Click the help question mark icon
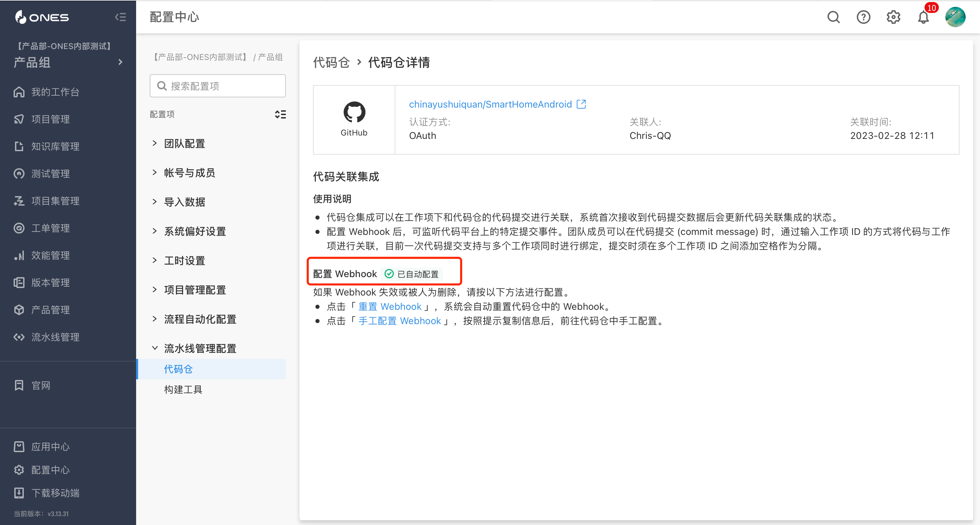980x525 pixels. (x=863, y=17)
